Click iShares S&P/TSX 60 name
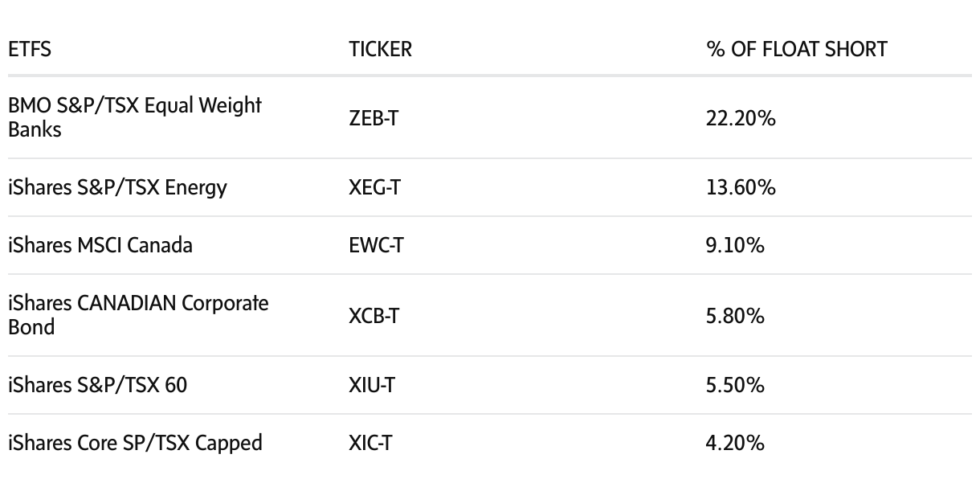Screen dimensions: 980x479 click(97, 385)
